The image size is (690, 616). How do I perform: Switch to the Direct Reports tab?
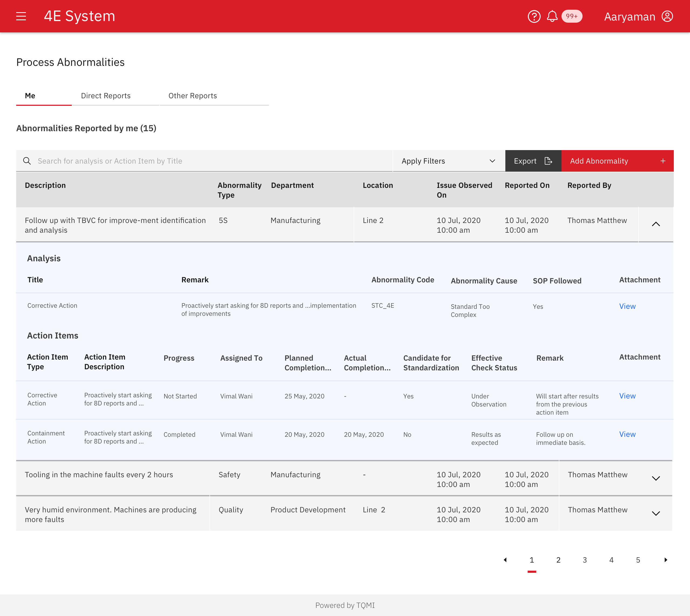(106, 96)
